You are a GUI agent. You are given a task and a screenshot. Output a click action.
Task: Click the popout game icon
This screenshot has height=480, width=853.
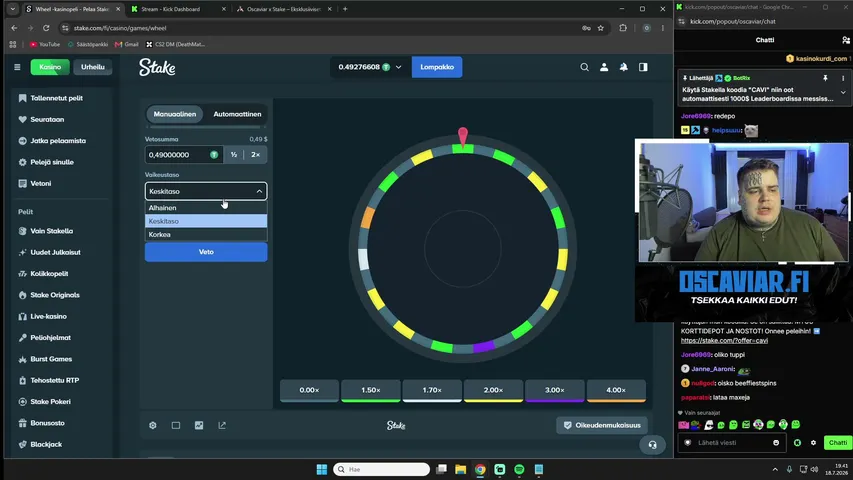[x=222, y=425]
